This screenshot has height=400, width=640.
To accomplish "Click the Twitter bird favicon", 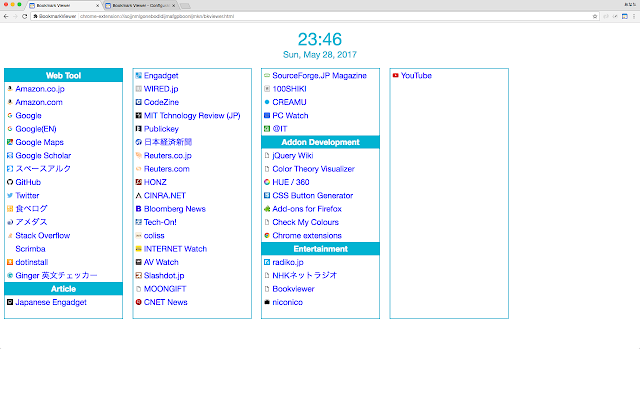I will 10,196.
